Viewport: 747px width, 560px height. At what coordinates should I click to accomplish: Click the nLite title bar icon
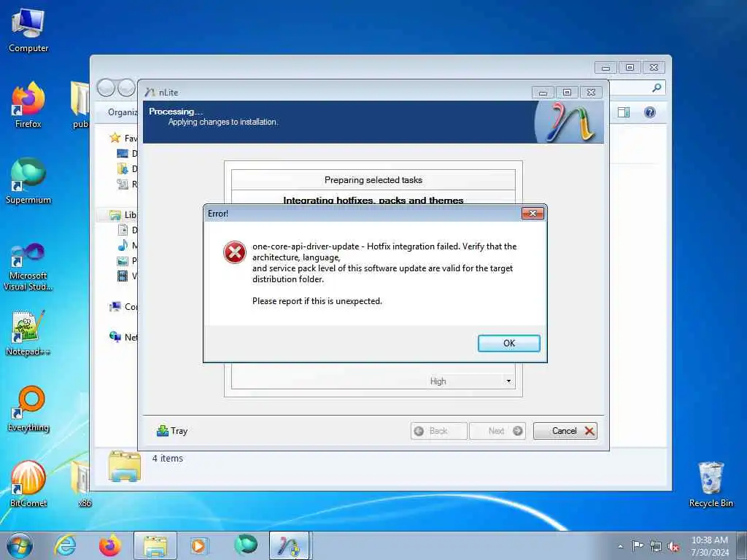click(150, 93)
